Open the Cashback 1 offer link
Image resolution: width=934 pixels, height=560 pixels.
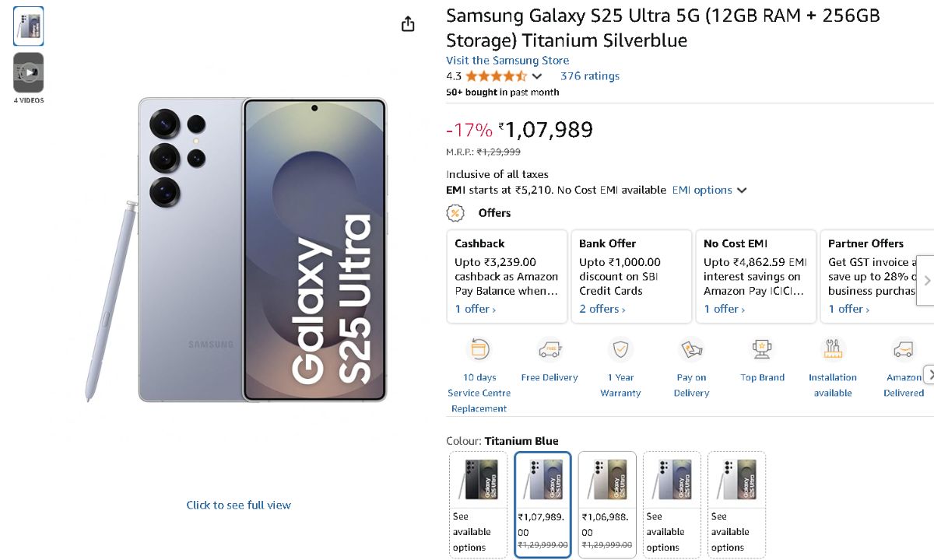pyautogui.click(x=476, y=310)
